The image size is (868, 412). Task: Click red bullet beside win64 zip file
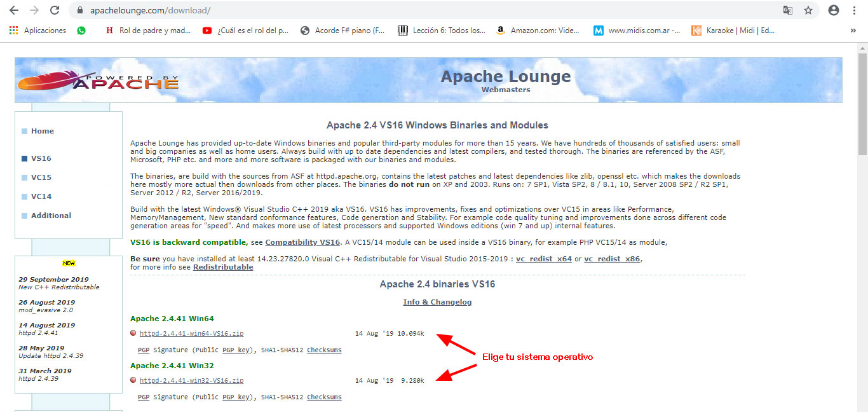pyautogui.click(x=133, y=333)
